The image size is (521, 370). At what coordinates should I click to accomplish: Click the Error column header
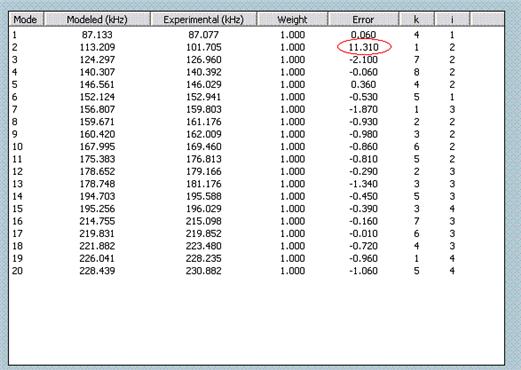click(x=363, y=20)
